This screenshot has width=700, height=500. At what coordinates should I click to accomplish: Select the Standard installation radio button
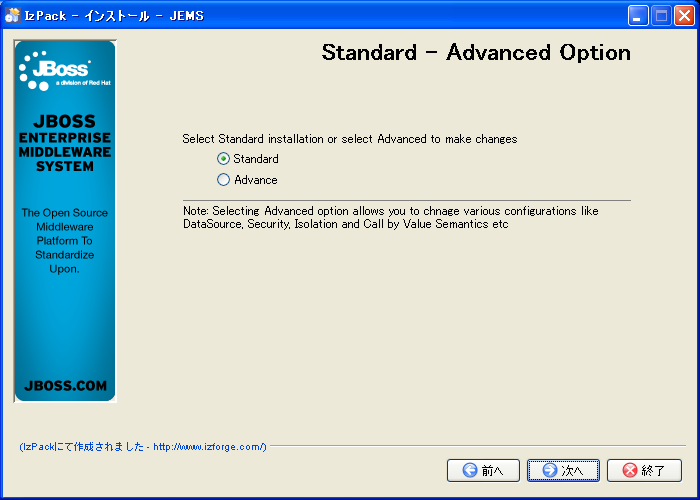(x=223, y=159)
